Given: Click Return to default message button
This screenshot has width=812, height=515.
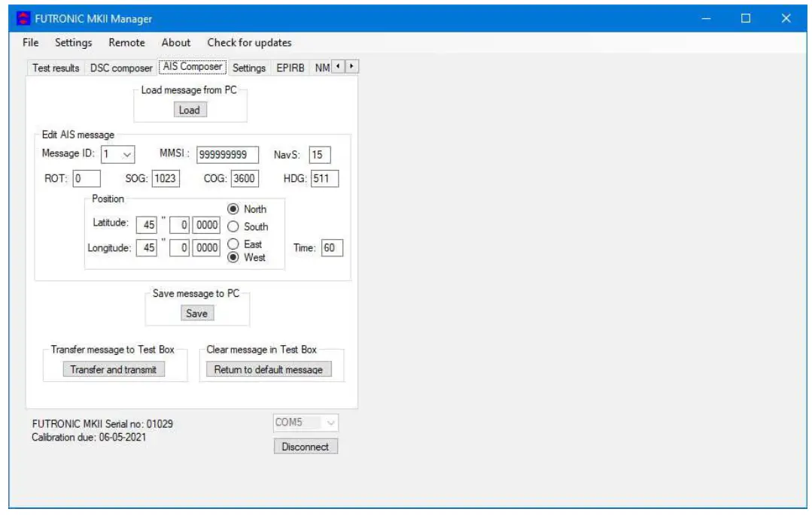Looking at the screenshot, I should click(269, 370).
